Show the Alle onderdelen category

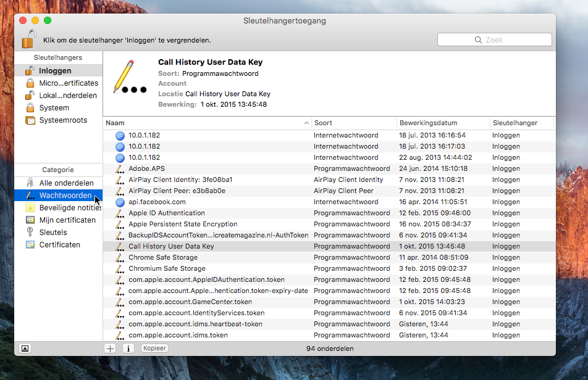click(x=66, y=183)
